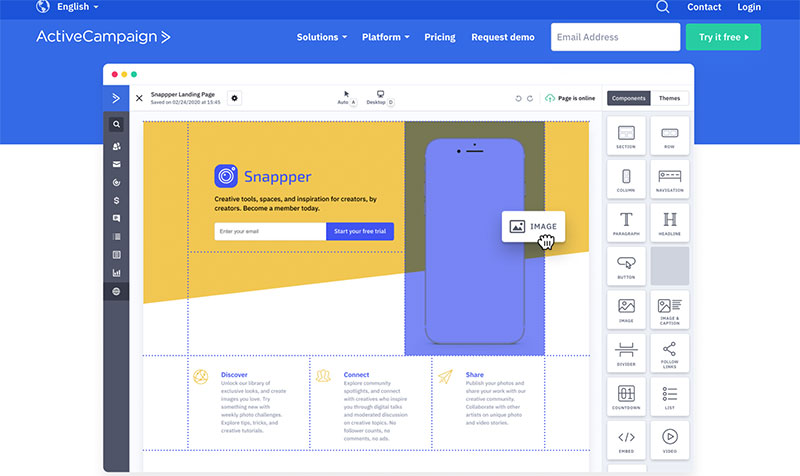
Task: Select the Headline component
Action: [x=669, y=223]
